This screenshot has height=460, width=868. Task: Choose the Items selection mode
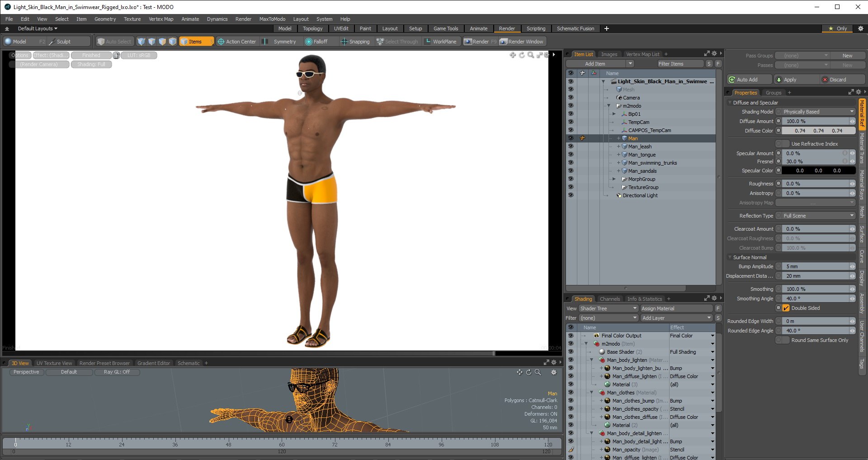[196, 42]
